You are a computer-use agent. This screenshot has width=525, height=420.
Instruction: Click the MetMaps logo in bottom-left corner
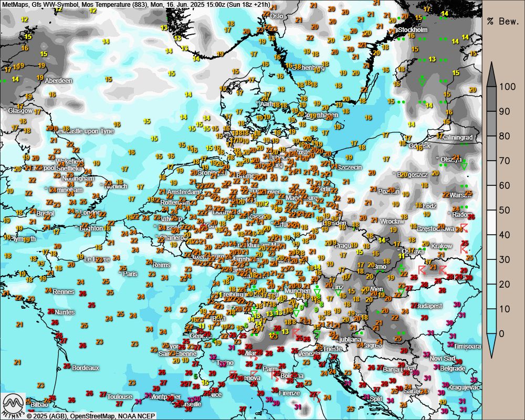click(x=13, y=405)
